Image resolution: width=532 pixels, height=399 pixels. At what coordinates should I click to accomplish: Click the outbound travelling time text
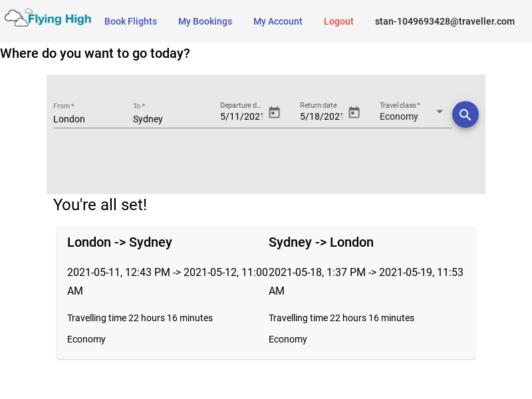pos(140,318)
